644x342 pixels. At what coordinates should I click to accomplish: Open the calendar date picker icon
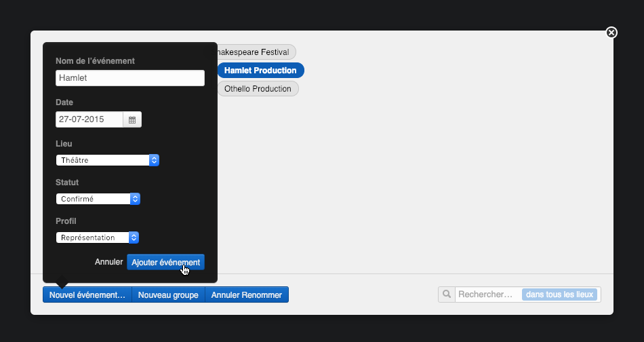(132, 119)
